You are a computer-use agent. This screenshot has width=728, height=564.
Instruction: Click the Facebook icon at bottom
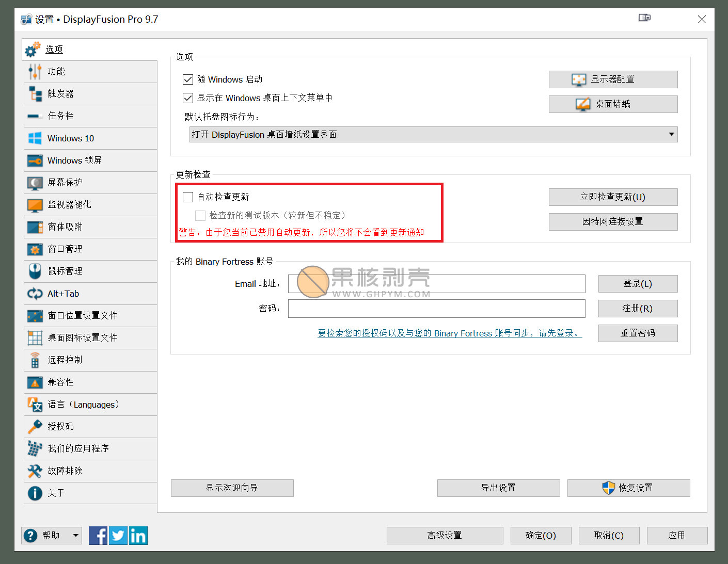tap(98, 536)
